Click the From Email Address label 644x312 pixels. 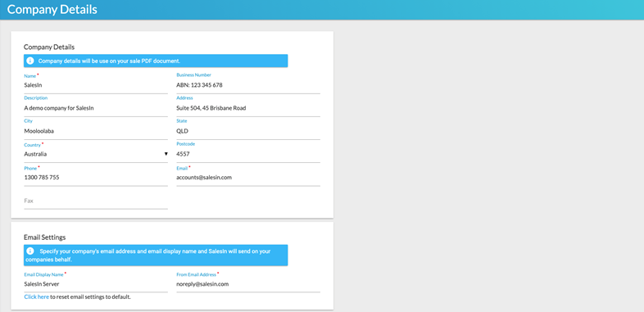coord(197,274)
